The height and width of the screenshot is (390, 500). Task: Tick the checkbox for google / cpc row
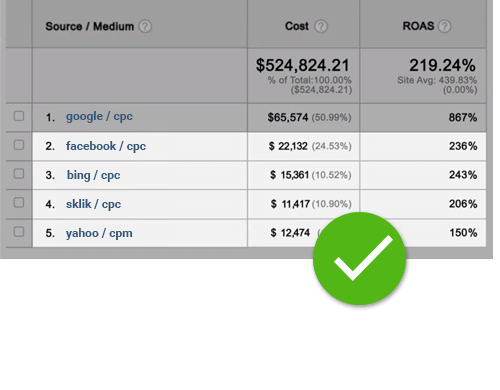pyautogui.click(x=19, y=116)
